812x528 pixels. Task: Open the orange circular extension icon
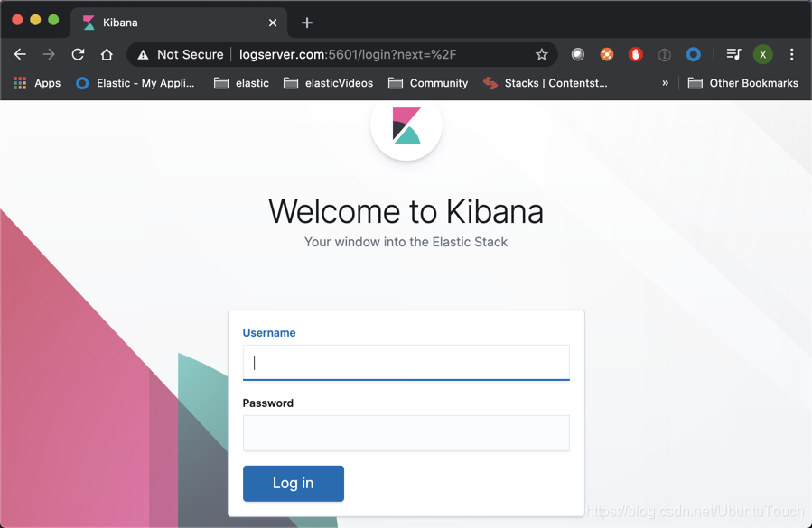point(607,54)
